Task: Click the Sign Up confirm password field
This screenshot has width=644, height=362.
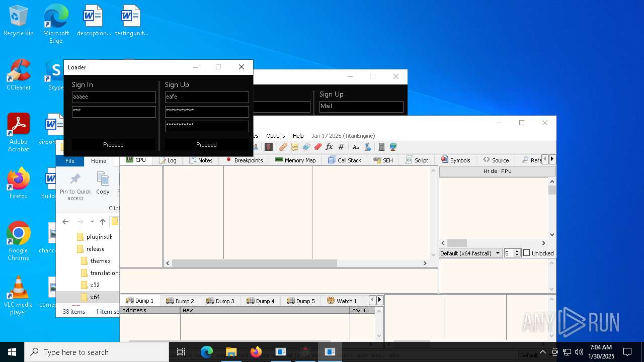Action: (207, 126)
